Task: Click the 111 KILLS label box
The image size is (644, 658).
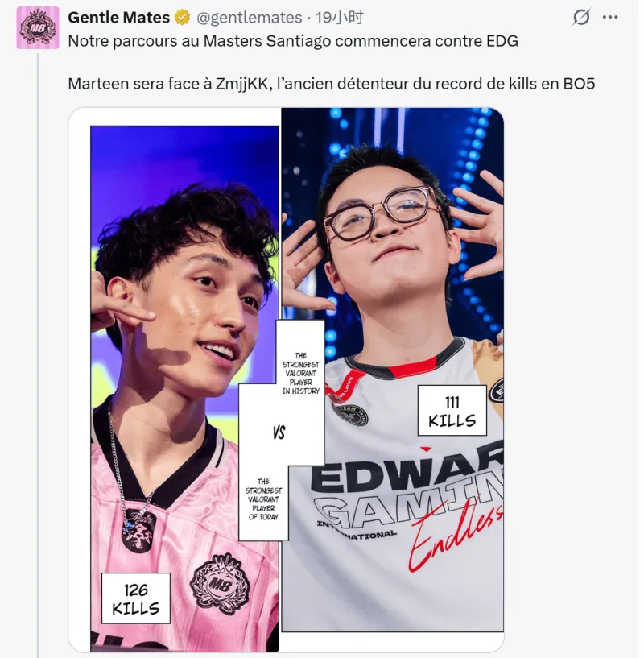Action: [452, 411]
